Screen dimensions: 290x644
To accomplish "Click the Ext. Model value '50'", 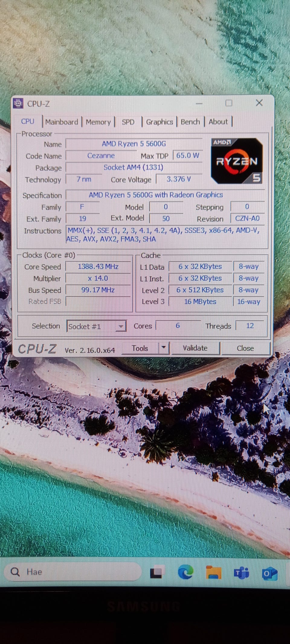I will click(166, 219).
